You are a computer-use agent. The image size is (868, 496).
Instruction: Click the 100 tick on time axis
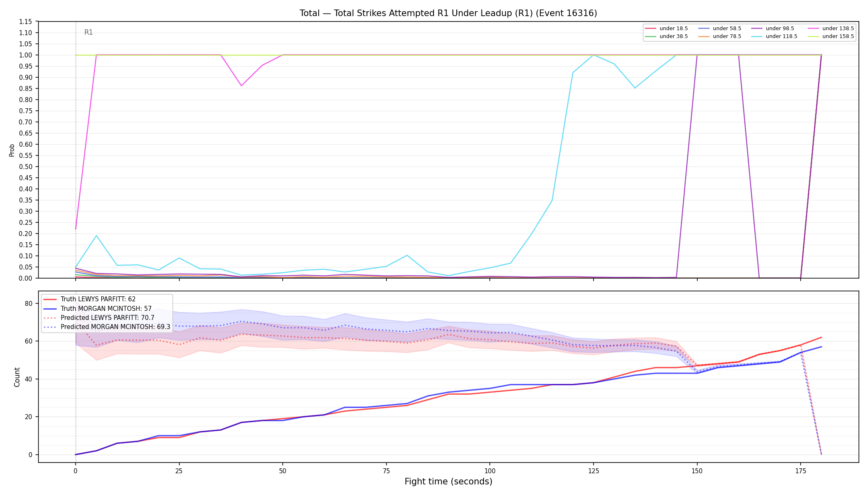pyautogui.click(x=490, y=470)
